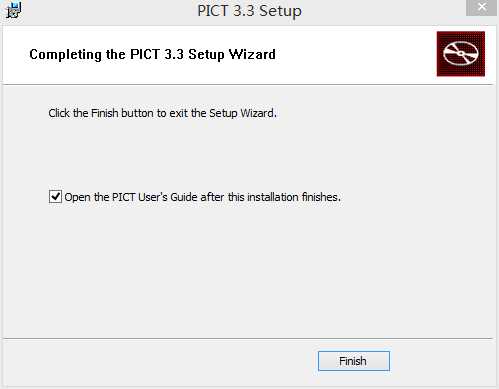The height and width of the screenshot is (389, 499).
Task: Click the word "Setup" in the window title
Action: click(x=280, y=11)
